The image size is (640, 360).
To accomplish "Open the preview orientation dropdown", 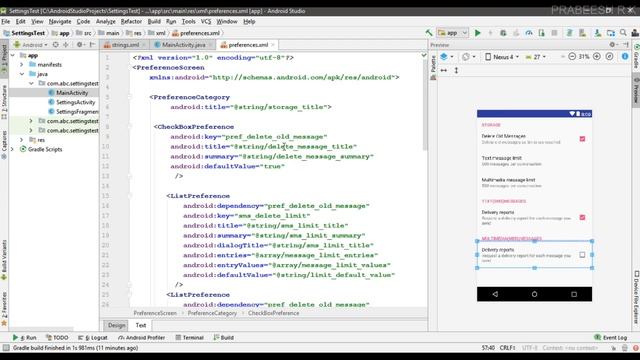I will tap(469, 57).
